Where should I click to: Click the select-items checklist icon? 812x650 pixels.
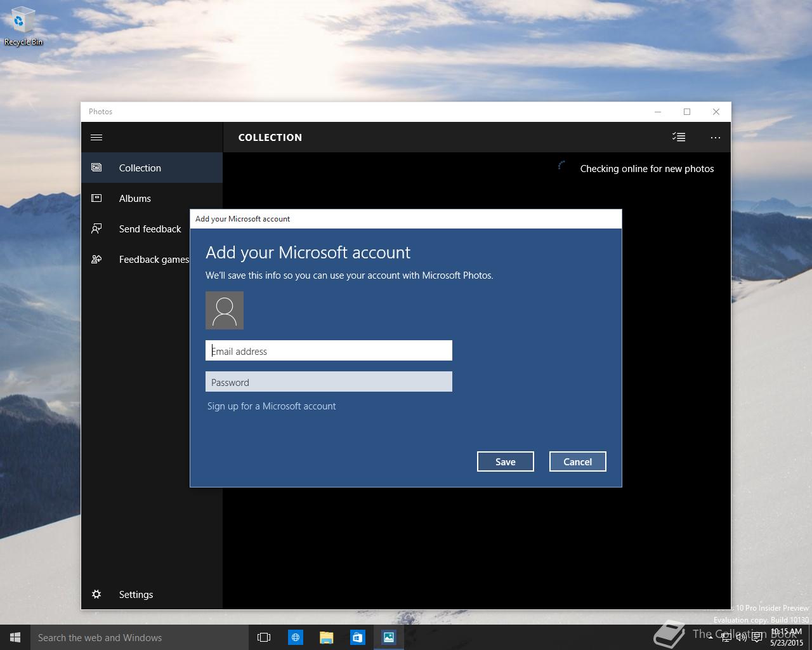point(679,137)
